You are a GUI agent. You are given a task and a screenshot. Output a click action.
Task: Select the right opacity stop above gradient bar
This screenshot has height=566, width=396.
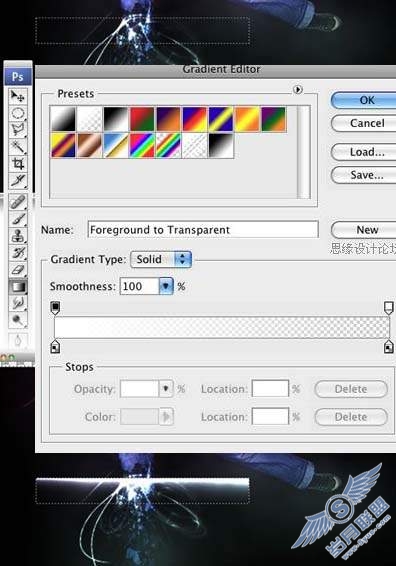click(x=388, y=308)
